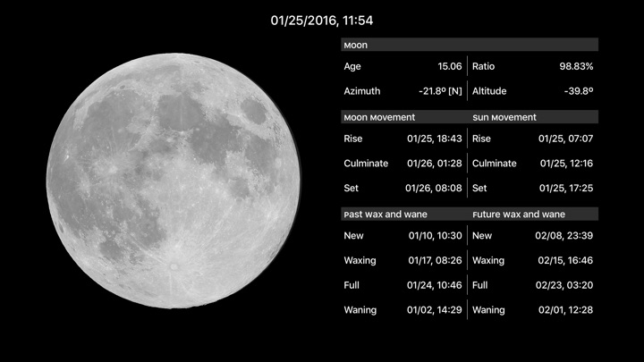Image resolution: width=644 pixels, height=362 pixels.
Task: Click the Azimuth label
Action: (362, 91)
